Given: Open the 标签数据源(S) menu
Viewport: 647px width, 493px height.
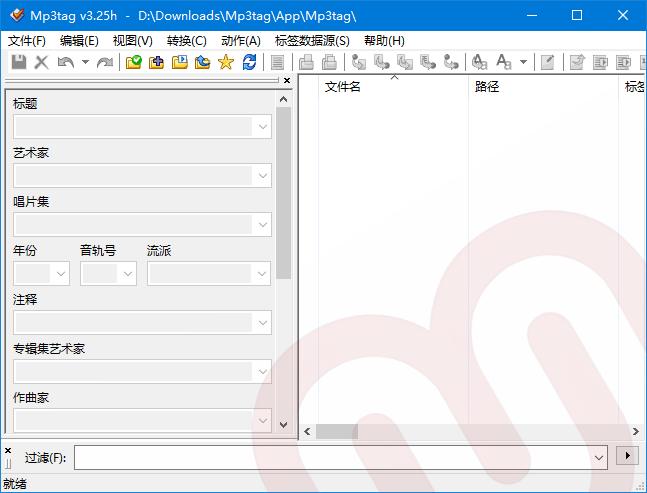Looking at the screenshot, I should (312, 41).
